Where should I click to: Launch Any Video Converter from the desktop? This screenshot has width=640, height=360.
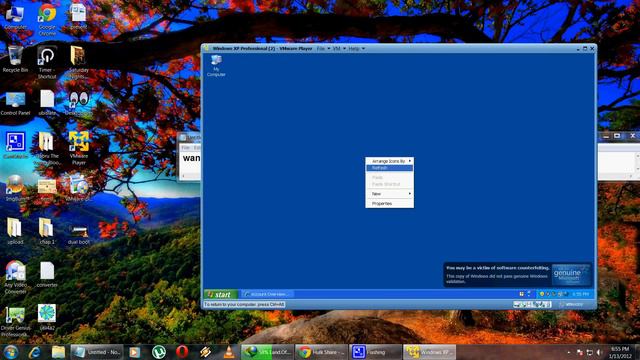(x=16, y=278)
